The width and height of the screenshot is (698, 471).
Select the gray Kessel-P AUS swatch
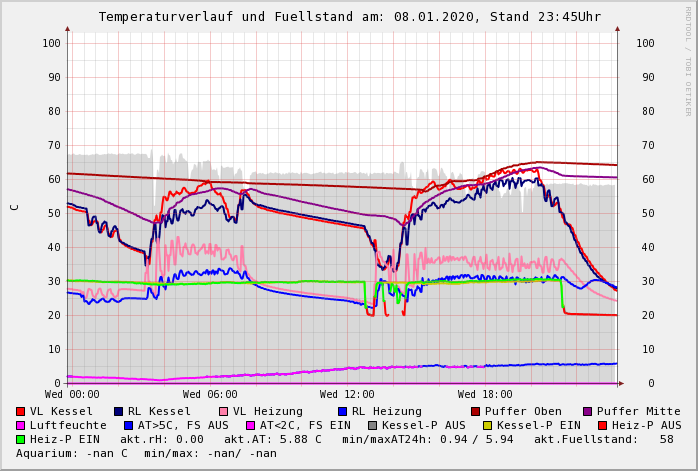372,425
